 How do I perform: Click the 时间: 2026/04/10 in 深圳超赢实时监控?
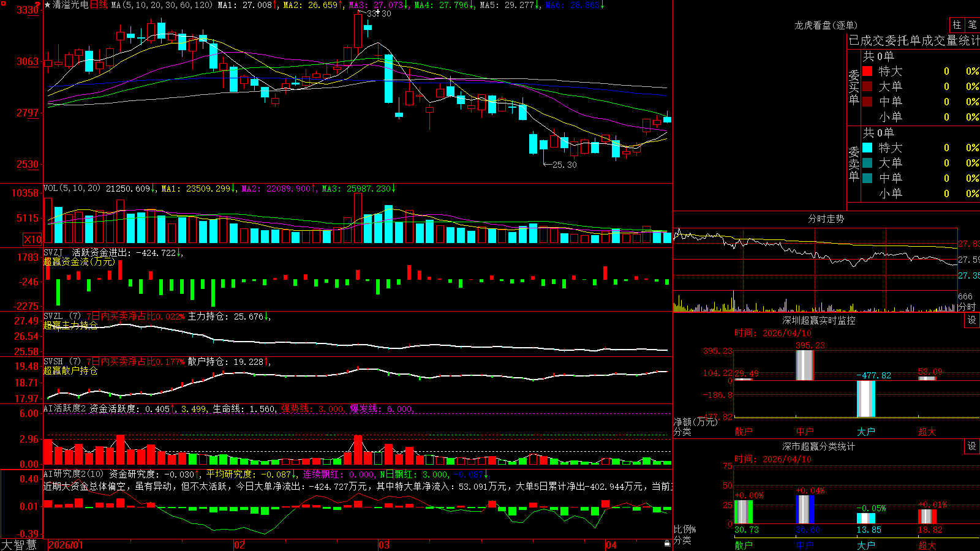tap(773, 333)
